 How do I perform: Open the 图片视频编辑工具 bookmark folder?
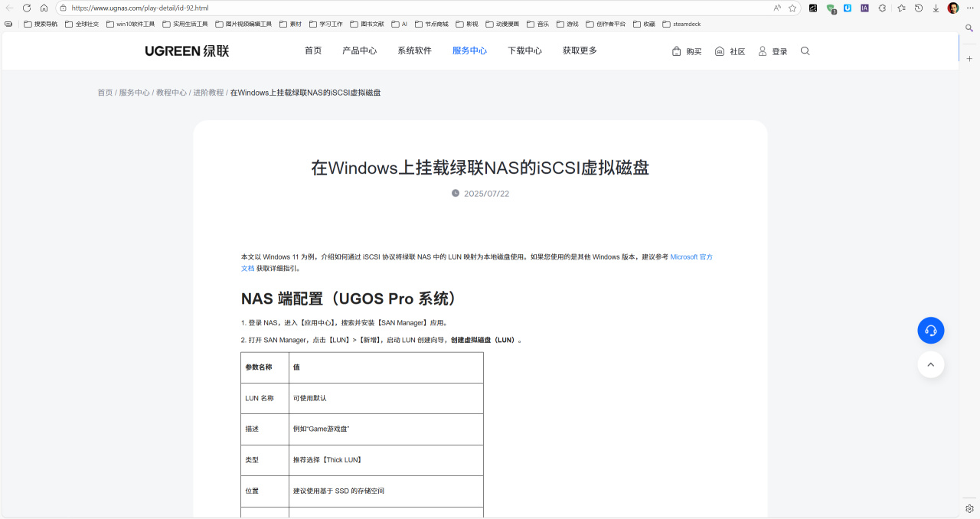click(x=243, y=24)
